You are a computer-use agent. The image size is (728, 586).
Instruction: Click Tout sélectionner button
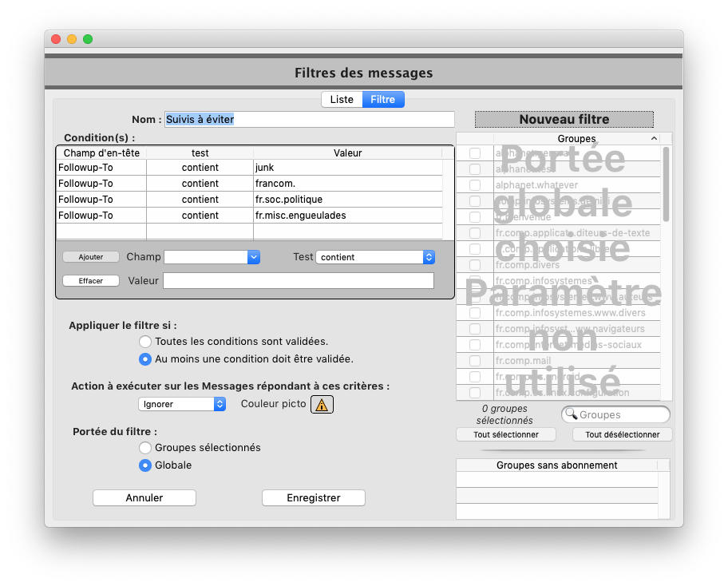[506, 434]
